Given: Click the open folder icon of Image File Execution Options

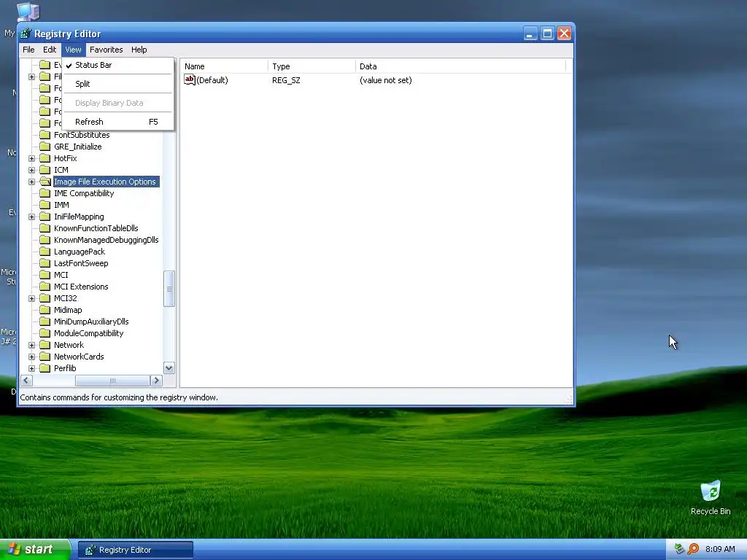Looking at the screenshot, I should tap(44, 182).
